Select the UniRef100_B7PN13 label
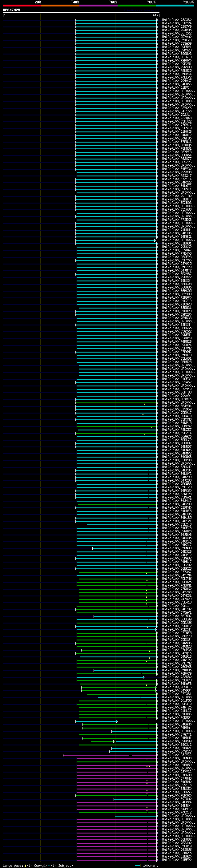 pos(176,142)
